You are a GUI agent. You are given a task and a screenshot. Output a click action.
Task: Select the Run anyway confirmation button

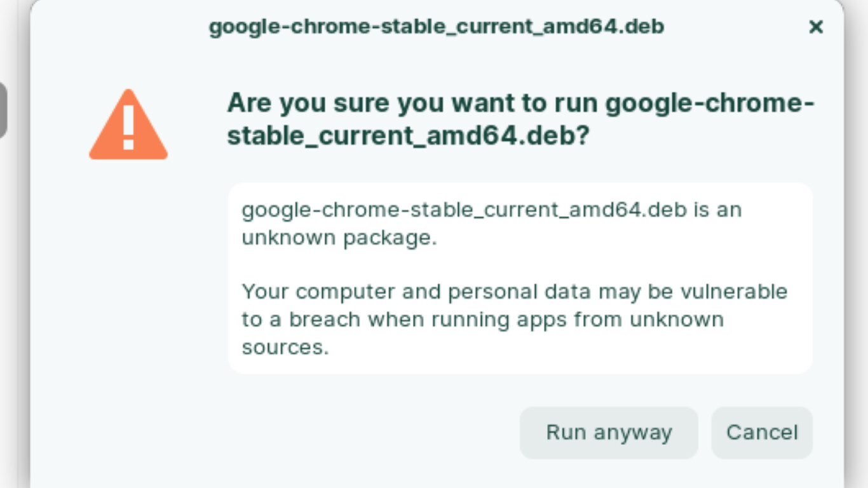coord(608,432)
